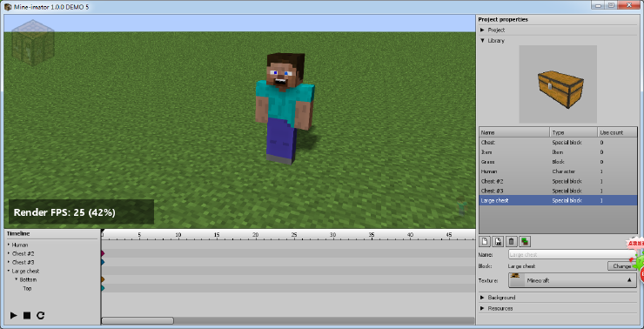644x329 pixels.
Task: Open the Texture dropdown showing Minecraft
Action: coord(573,280)
